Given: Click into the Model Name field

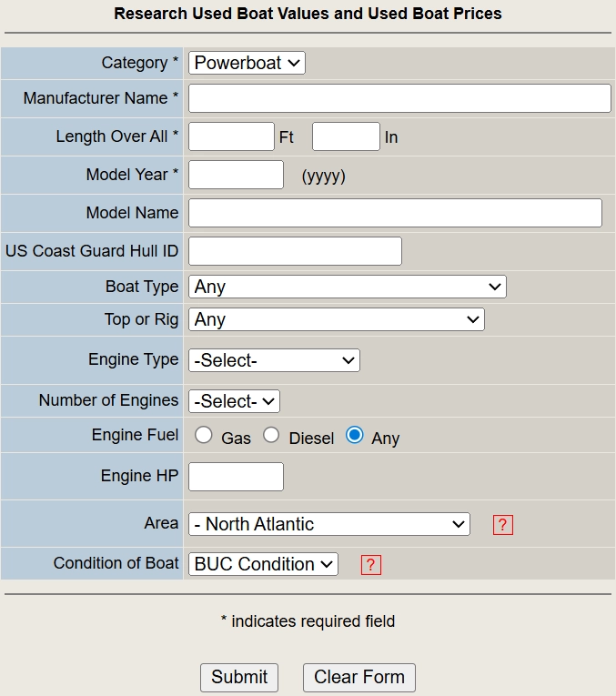Looking at the screenshot, I should (x=395, y=213).
